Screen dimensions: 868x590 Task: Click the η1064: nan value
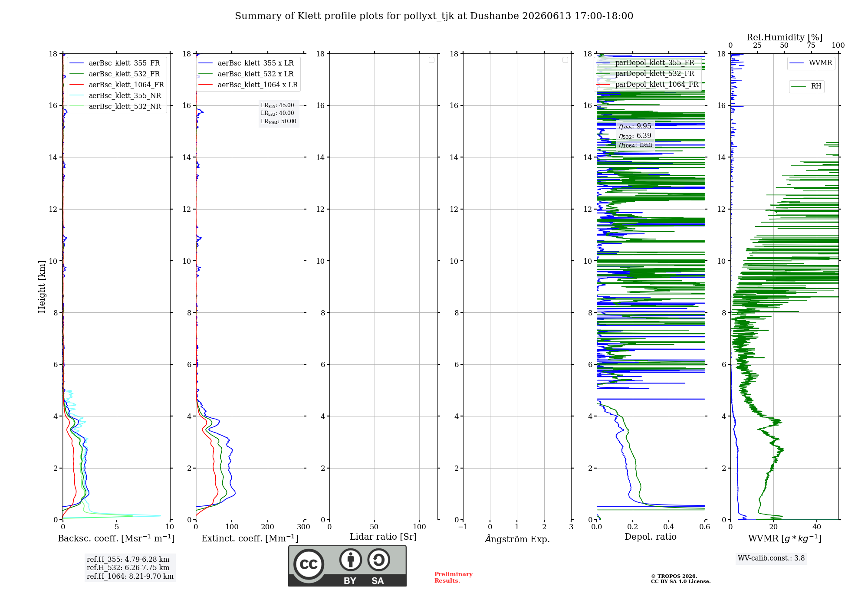click(x=635, y=144)
